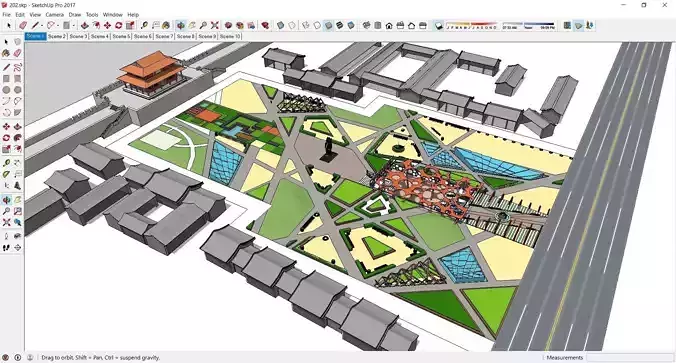676x363 pixels.
Task: Select the Dimension tool
Action: click(17, 163)
